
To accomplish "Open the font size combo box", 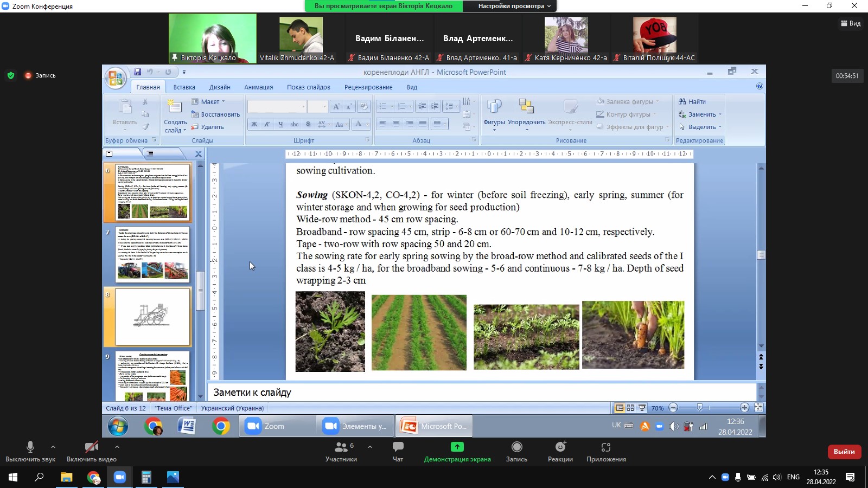I will point(317,106).
